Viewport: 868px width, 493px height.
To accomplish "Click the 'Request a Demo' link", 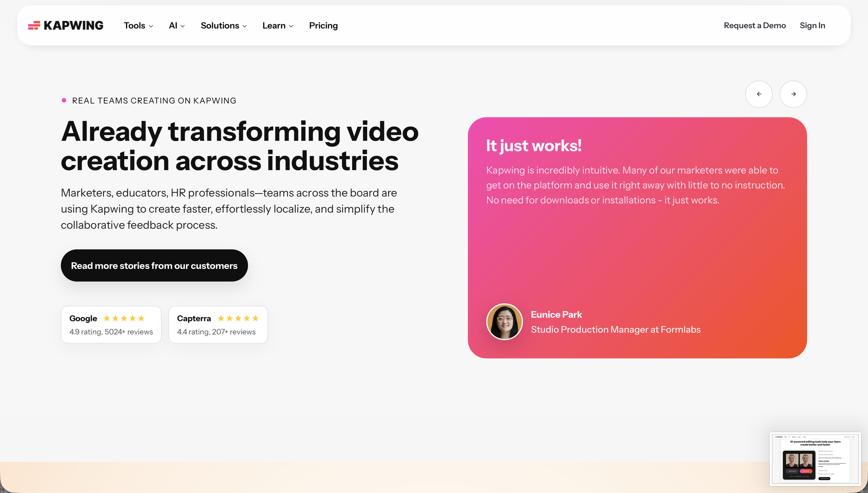I will (754, 25).
